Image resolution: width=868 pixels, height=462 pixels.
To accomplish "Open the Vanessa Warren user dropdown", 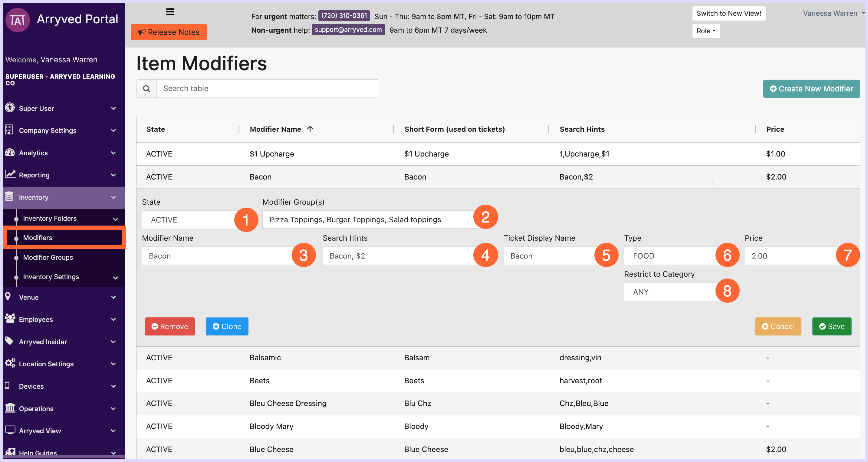I will pyautogui.click(x=833, y=13).
